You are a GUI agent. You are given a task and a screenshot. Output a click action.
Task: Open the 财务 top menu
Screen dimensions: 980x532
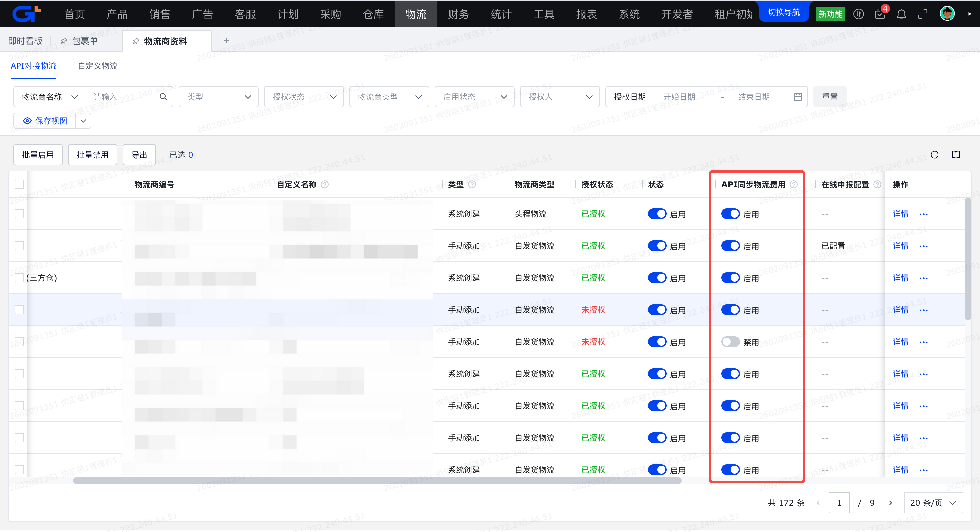coord(458,14)
